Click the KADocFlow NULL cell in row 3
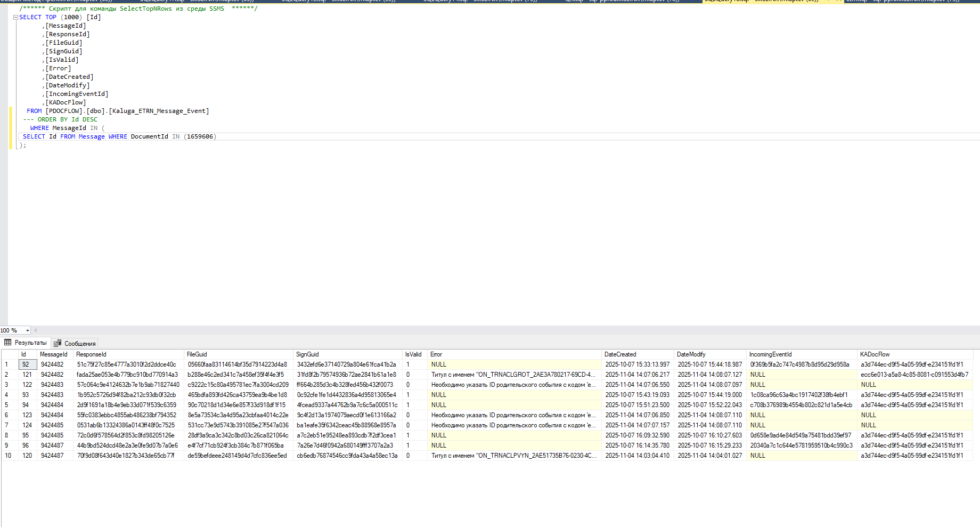The width and height of the screenshot is (980, 527). click(x=915, y=385)
